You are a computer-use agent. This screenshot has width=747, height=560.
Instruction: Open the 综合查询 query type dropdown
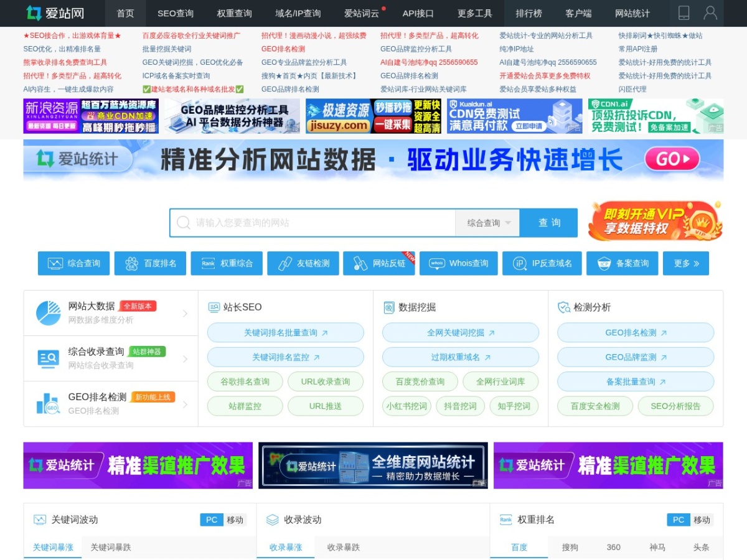point(488,223)
